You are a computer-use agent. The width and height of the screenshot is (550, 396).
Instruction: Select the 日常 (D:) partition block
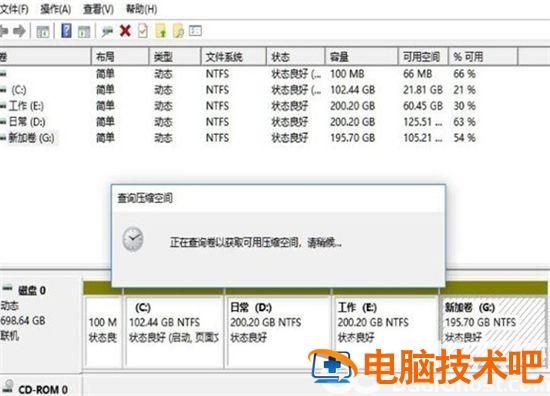point(278,331)
